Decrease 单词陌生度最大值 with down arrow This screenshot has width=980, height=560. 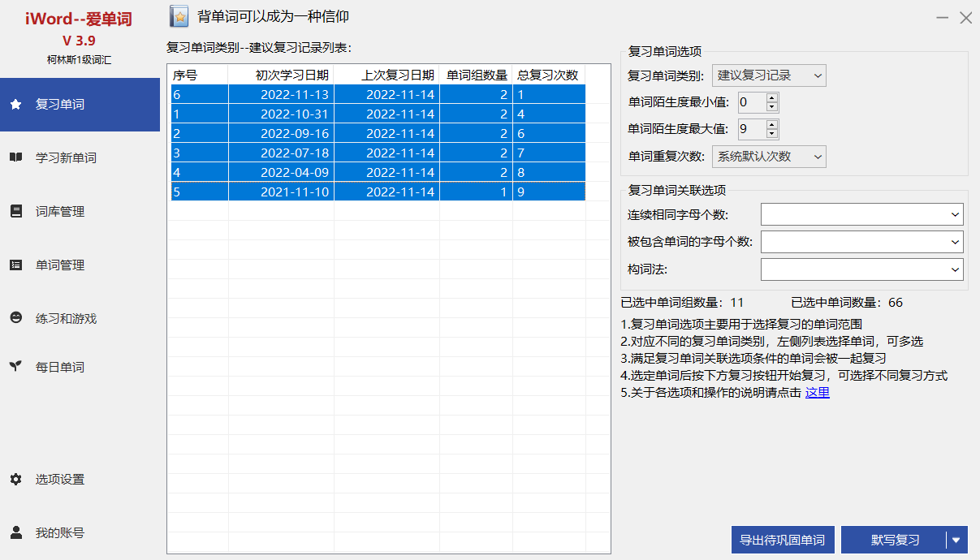[x=771, y=134]
